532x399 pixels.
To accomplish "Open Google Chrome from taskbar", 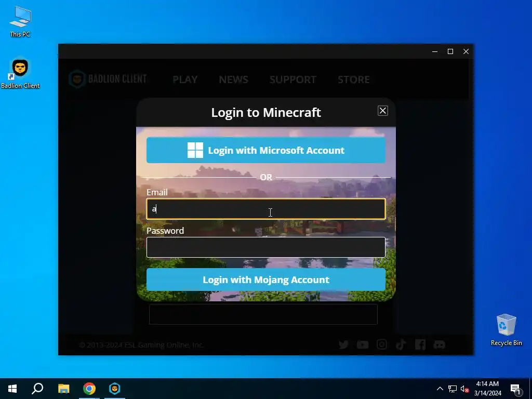I will pyautogui.click(x=89, y=389).
